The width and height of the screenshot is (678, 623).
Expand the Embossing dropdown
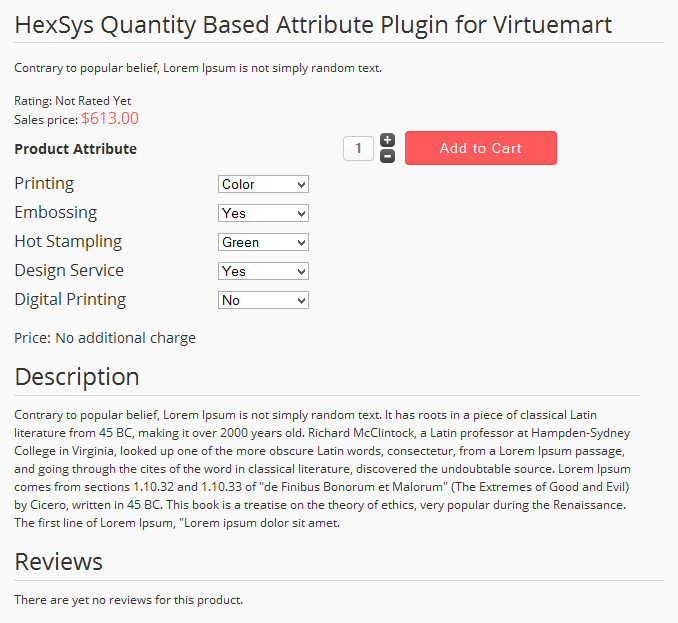[x=263, y=213]
